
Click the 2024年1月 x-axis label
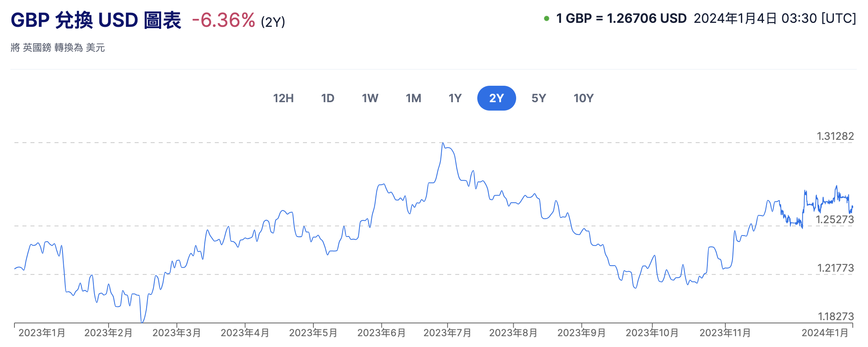click(825, 333)
